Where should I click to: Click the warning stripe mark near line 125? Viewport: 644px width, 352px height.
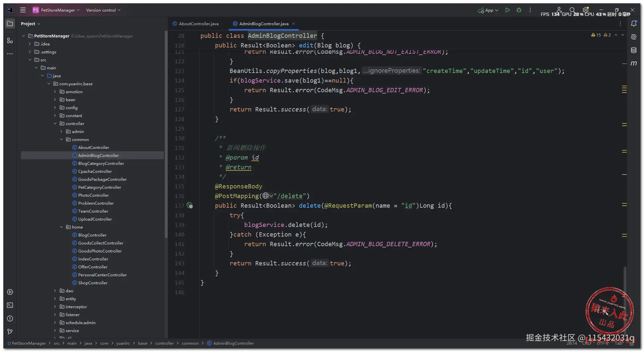pyautogui.click(x=624, y=89)
